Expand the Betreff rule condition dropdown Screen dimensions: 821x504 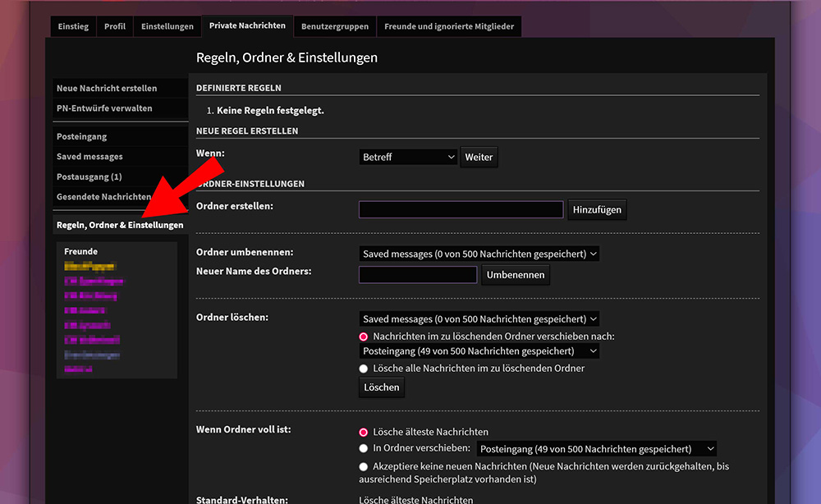coord(408,157)
